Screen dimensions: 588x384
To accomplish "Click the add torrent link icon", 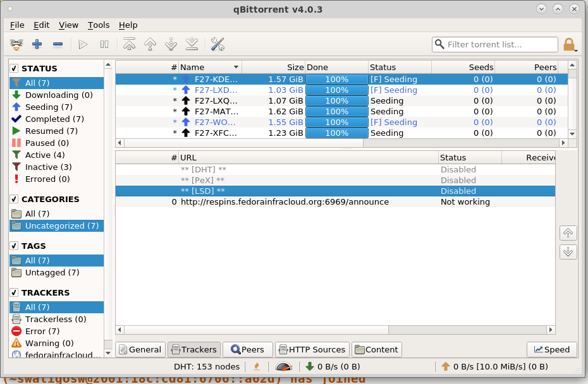I will click(x=16, y=44).
